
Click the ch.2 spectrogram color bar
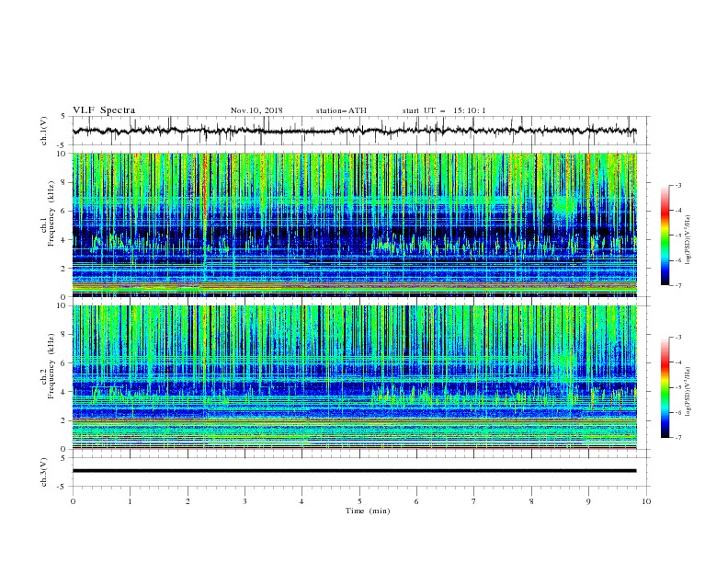click(665, 387)
